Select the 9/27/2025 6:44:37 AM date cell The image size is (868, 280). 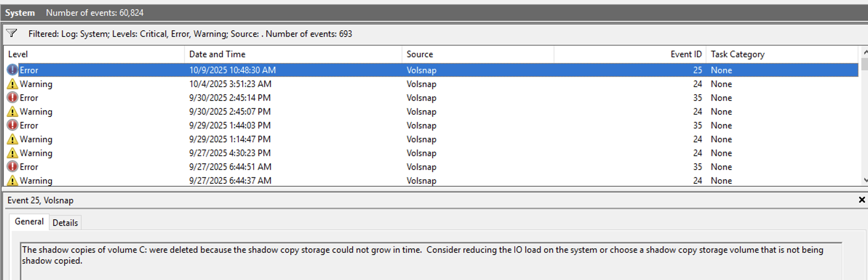(230, 181)
